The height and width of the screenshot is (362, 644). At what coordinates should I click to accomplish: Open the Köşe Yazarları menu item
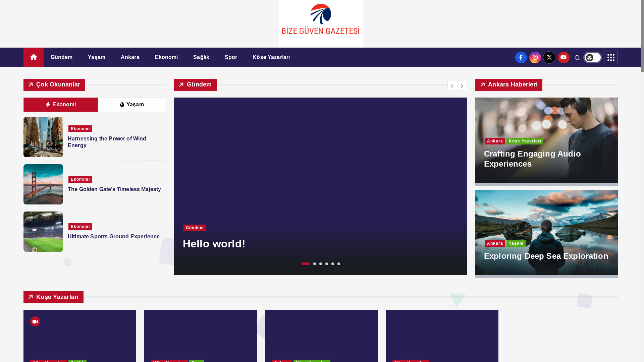click(271, 57)
